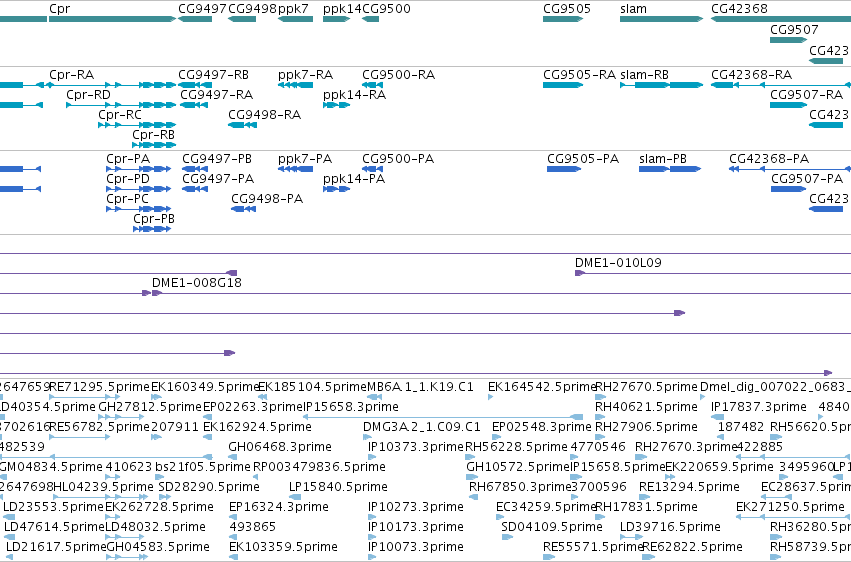Select the Cpr gene feature bar
The width and height of the screenshot is (851, 562).
[112, 19]
